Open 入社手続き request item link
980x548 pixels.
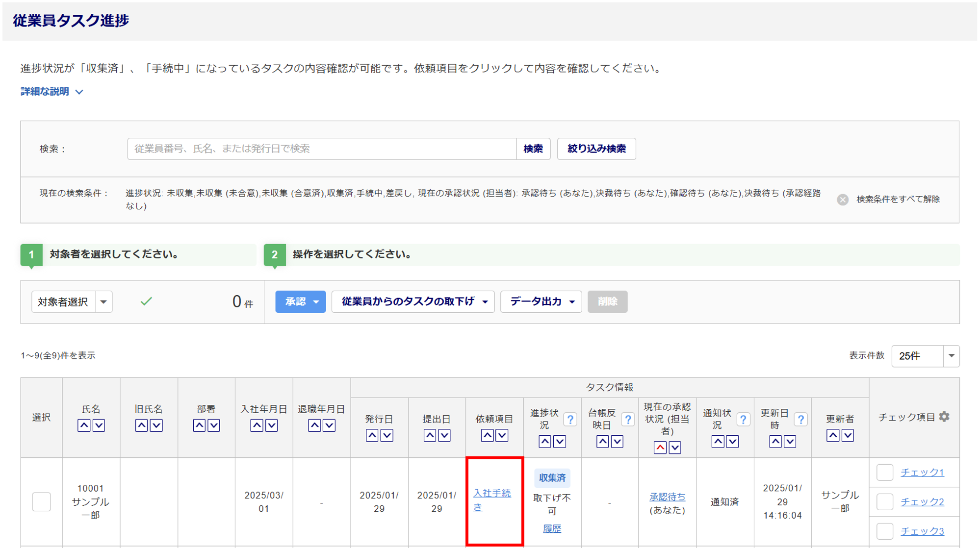tap(492, 500)
